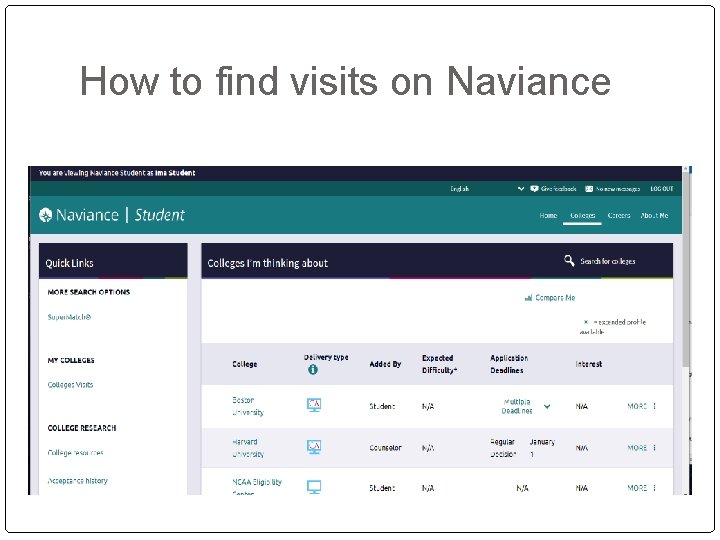The height and width of the screenshot is (540, 720).
Task: Click the Counselor cell in Harvard row
Action: (x=385, y=448)
